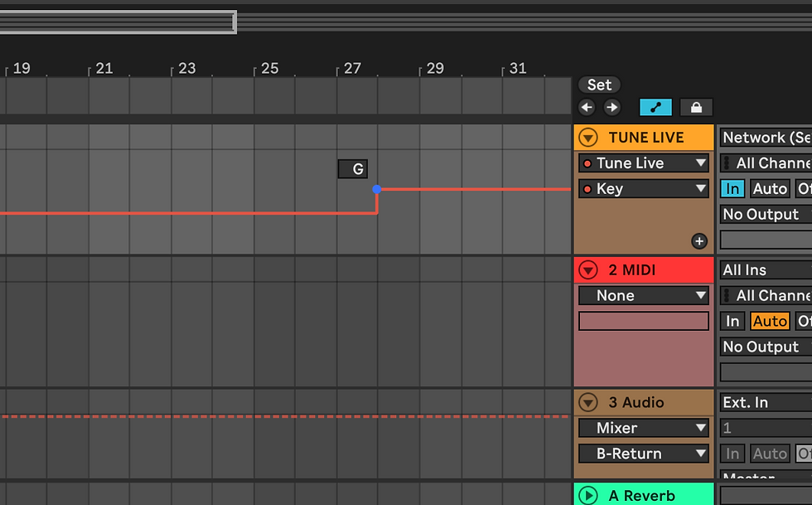Open the B-Return parameter chooser
The height and width of the screenshot is (505, 812).
click(x=644, y=454)
